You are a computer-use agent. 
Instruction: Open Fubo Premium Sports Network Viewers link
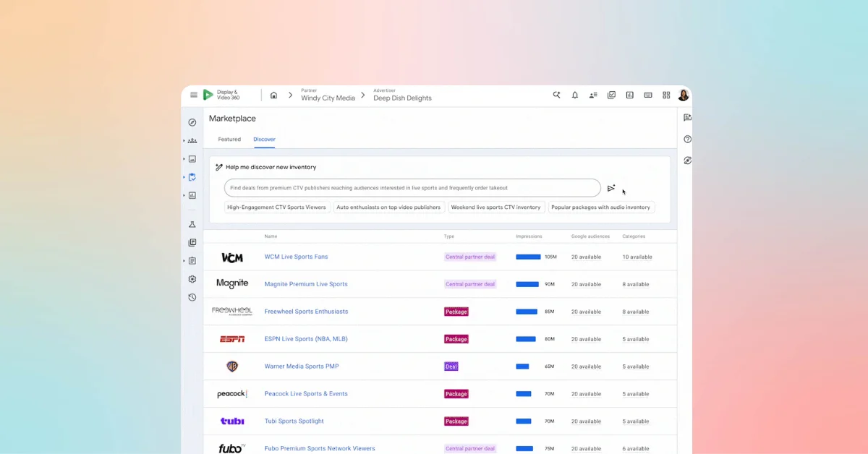click(x=320, y=449)
